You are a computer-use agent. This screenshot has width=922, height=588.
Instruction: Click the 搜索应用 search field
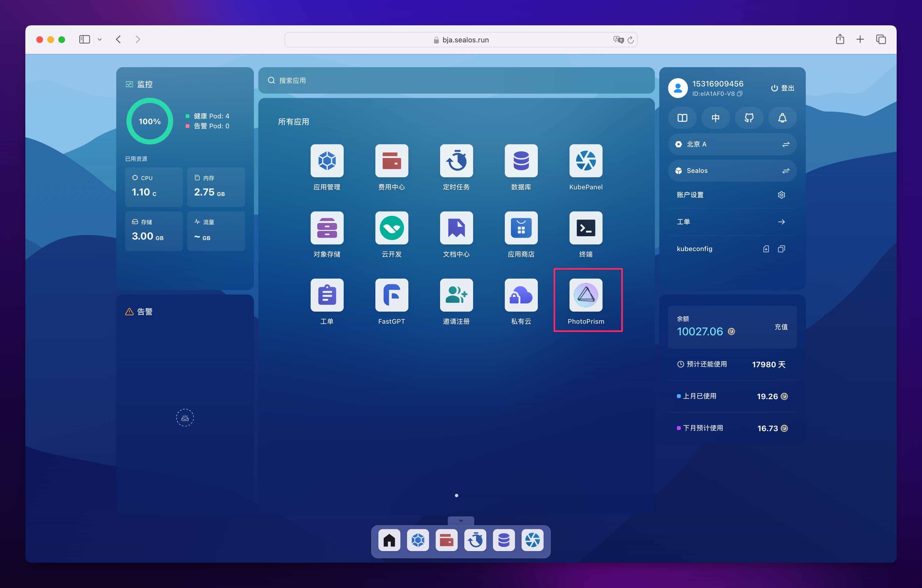456,80
